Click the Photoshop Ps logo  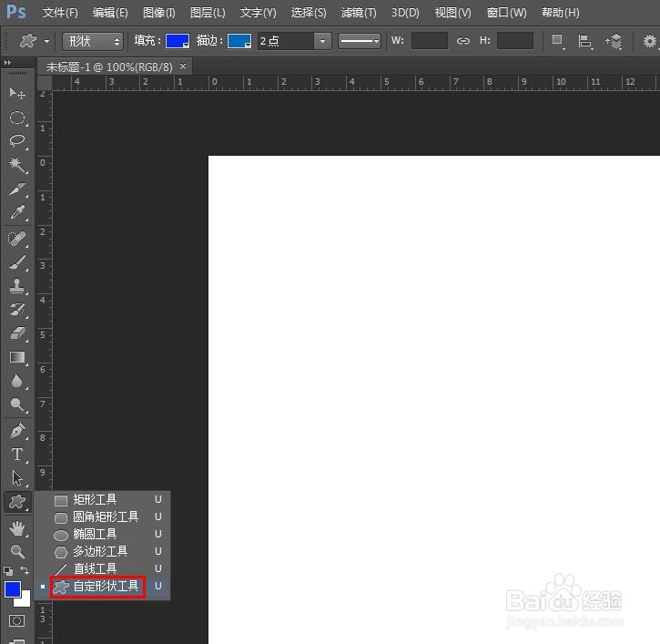click(x=16, y=12)
